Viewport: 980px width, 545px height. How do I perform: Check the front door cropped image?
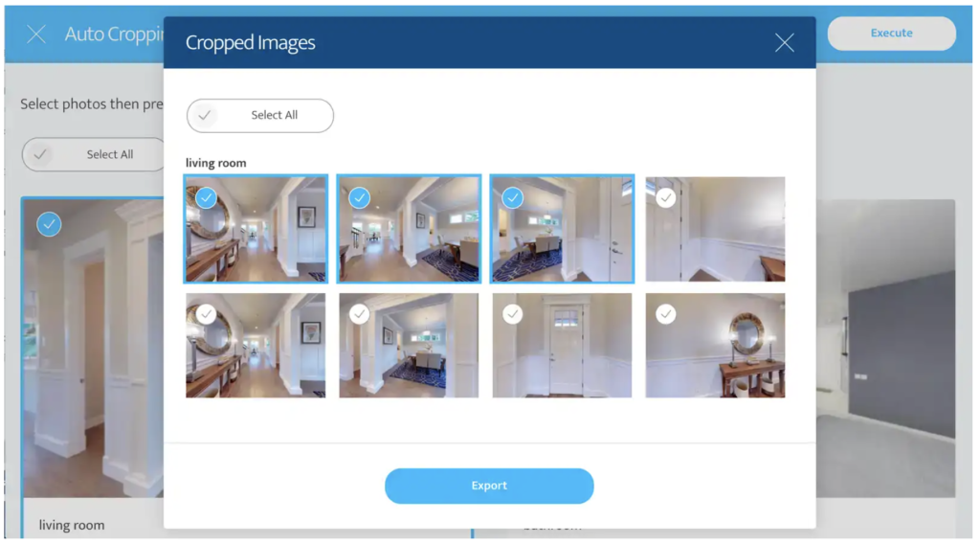coord(512,314)
